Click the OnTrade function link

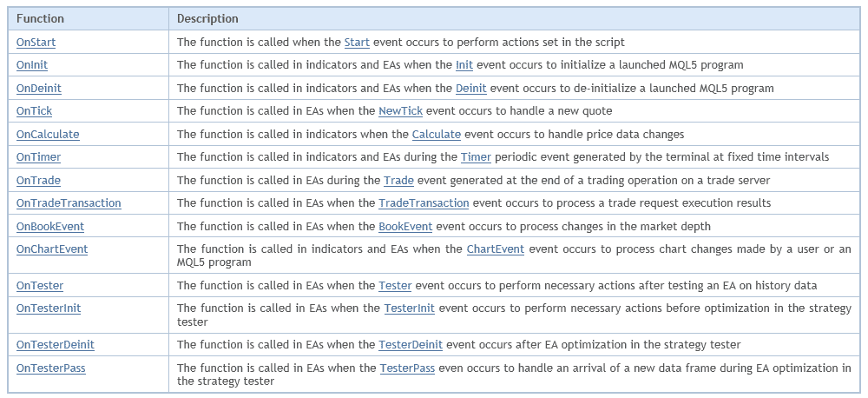(38, 180)
